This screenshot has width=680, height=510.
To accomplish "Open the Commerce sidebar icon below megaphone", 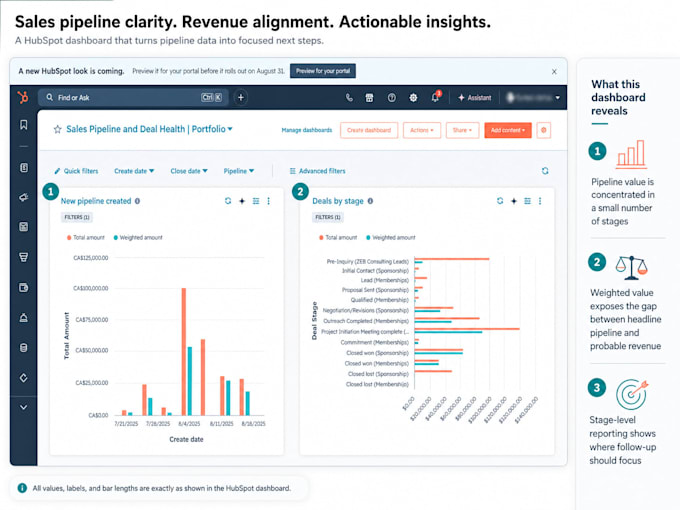I will pyautogui.click(x=24, y=226).
